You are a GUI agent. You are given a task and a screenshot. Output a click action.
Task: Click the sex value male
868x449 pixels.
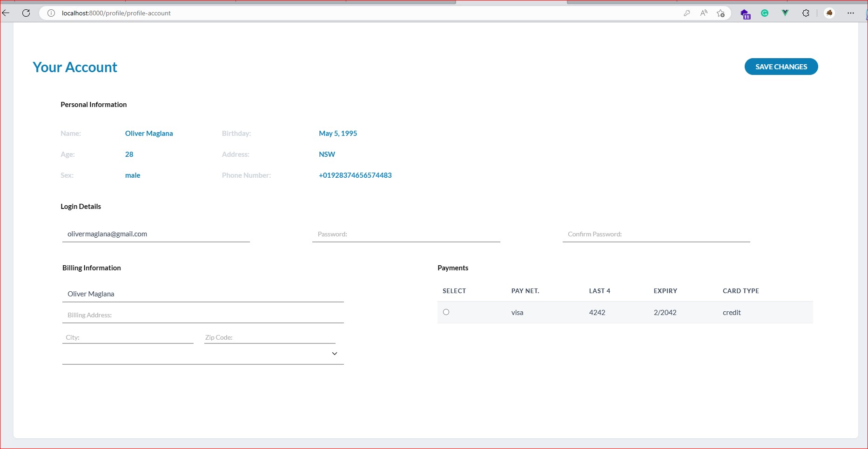click(x=133, y=175)
